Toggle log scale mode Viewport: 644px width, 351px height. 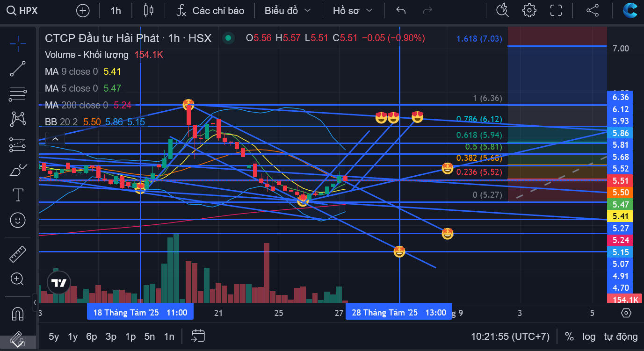click(589, 337)
